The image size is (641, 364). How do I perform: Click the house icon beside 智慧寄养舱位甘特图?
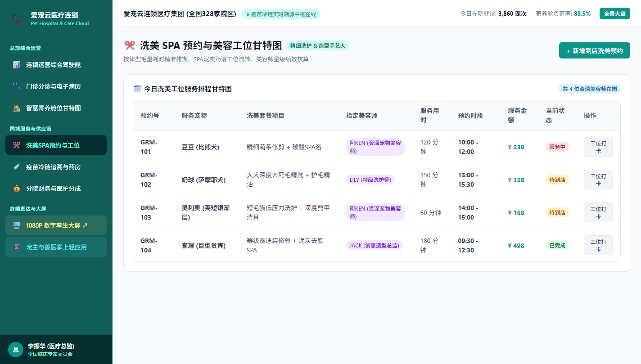[x=17, y=108]
